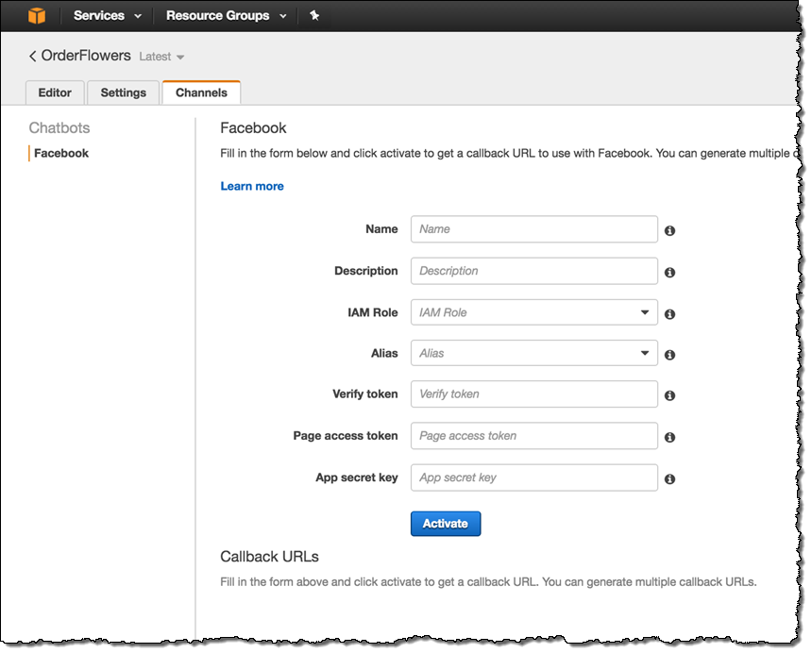
Task: Click the Callback URLs heading
Action: coord(269,557)
